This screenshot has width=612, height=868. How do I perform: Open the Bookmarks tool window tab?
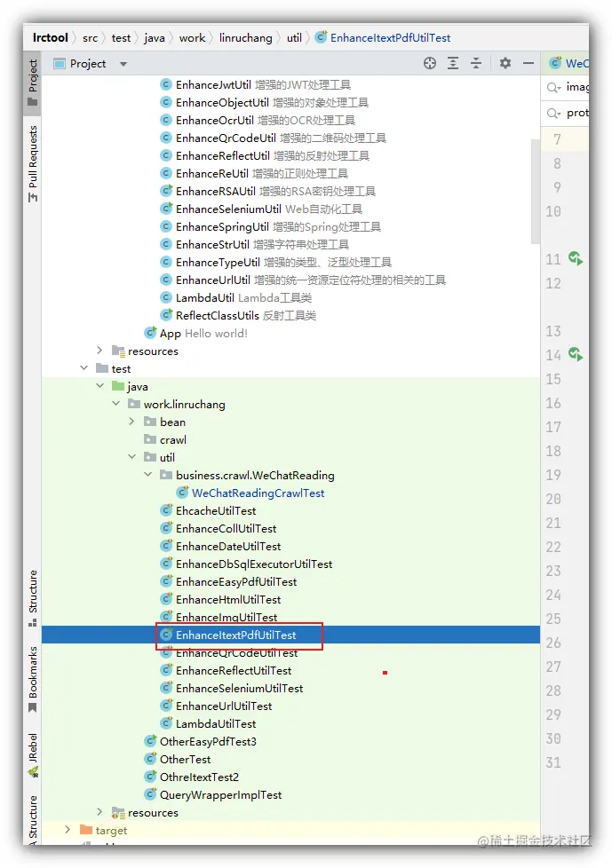[x=33, y=679]
